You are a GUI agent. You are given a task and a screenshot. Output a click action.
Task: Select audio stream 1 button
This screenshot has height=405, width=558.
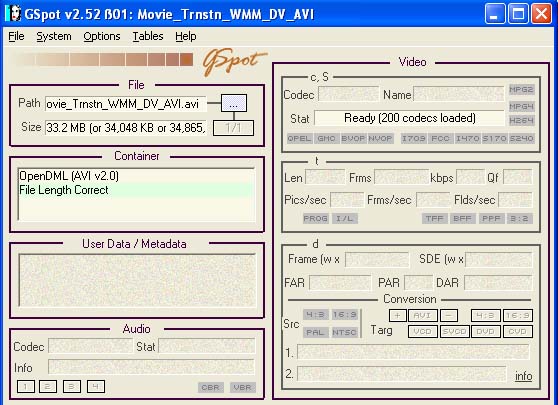click(x=26, y=386)
